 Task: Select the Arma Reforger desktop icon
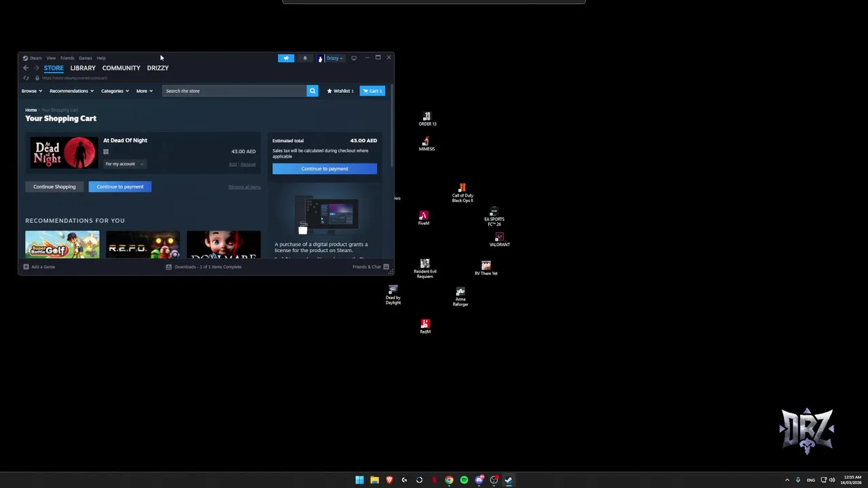(460, 297)
